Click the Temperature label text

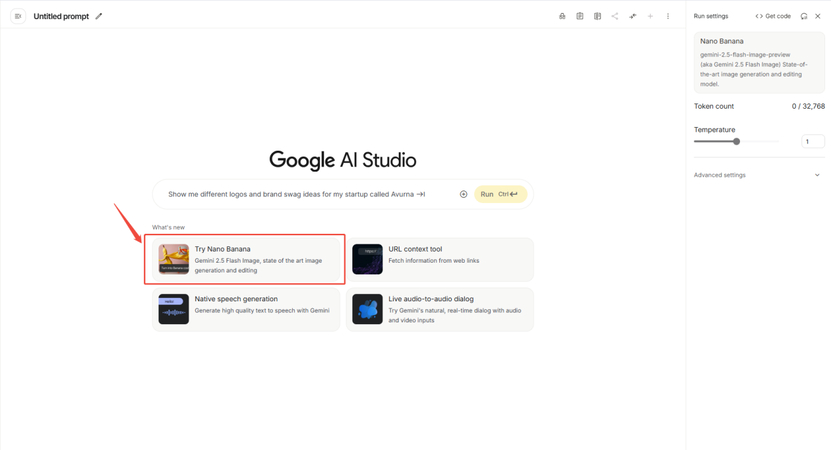(714, 130)
